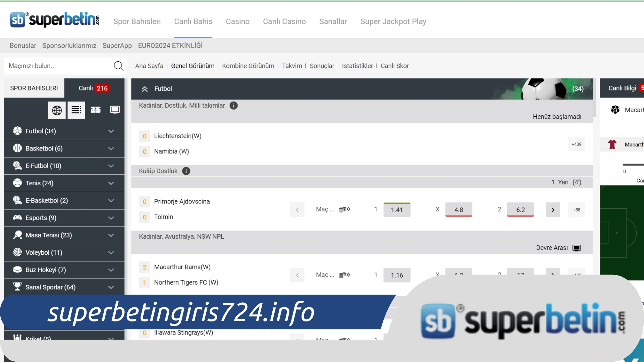Click the search magnifier icon

[118, 66]
